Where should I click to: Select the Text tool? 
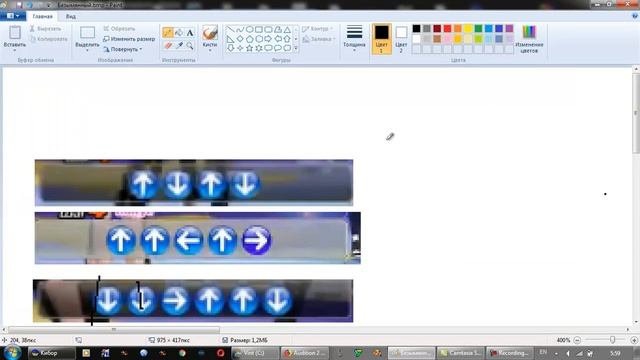point(190,33)
